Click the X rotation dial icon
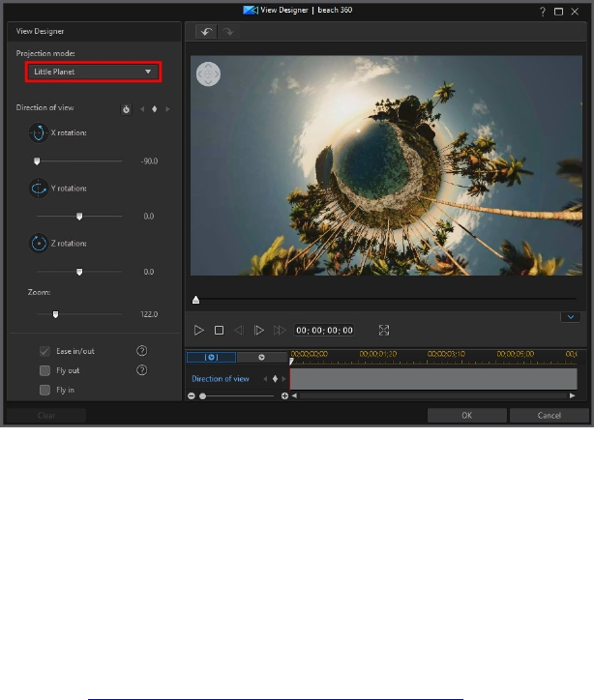This screenshot has width=594, height=700. point(39,133)
